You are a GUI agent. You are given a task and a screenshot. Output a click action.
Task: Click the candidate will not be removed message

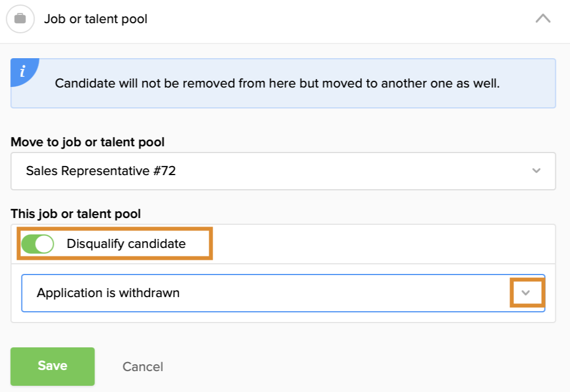pos(277,84)
